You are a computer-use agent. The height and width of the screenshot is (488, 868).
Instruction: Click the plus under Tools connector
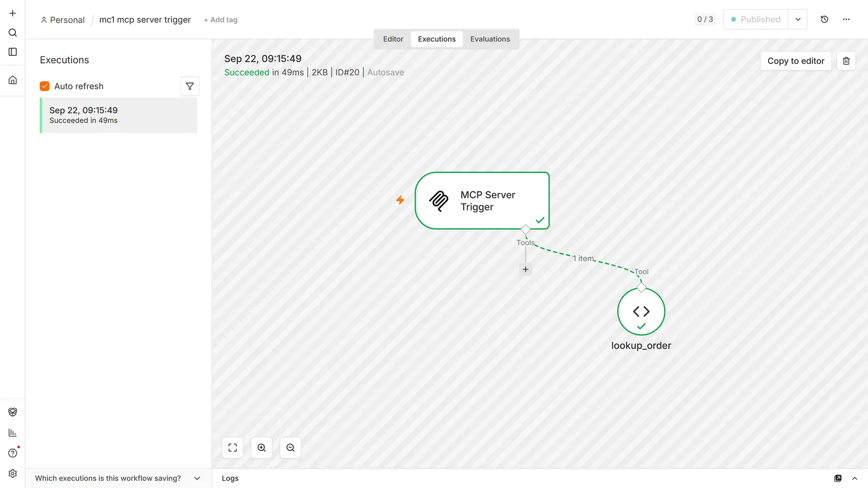click(525, 269)
